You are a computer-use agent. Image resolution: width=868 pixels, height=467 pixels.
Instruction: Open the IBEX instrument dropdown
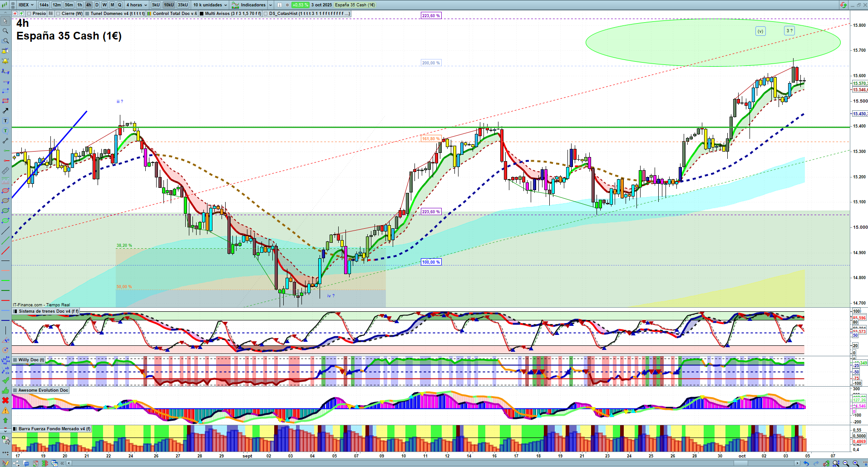click(26, 5)
